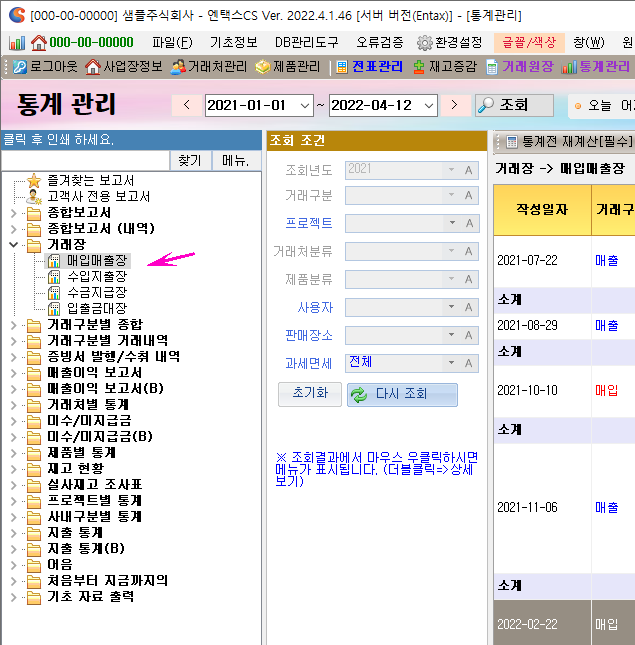Click the report search input field
Screen dimensions: 635x645
coord(86,160)
